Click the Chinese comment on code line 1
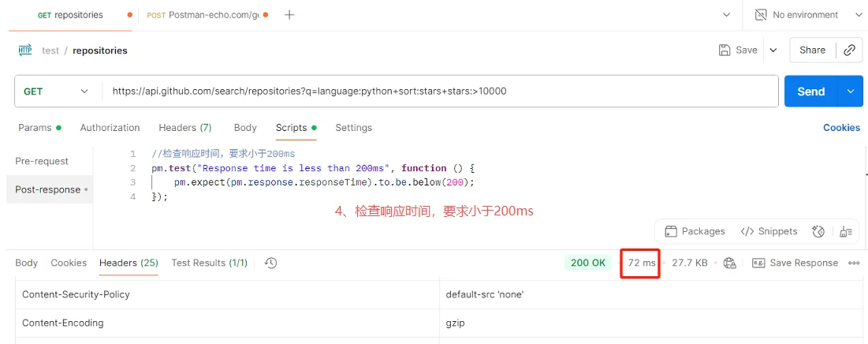Image resolution: width=868 pixels, height=344 pixels. pyautogui.click(x=224, y=154)
